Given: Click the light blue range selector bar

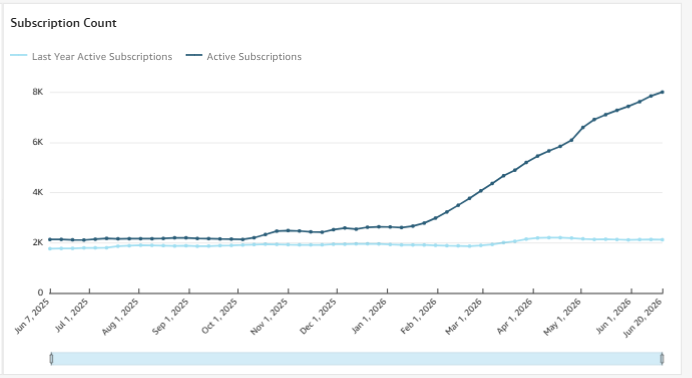Looking at the screenshot, I should [357, 359].
